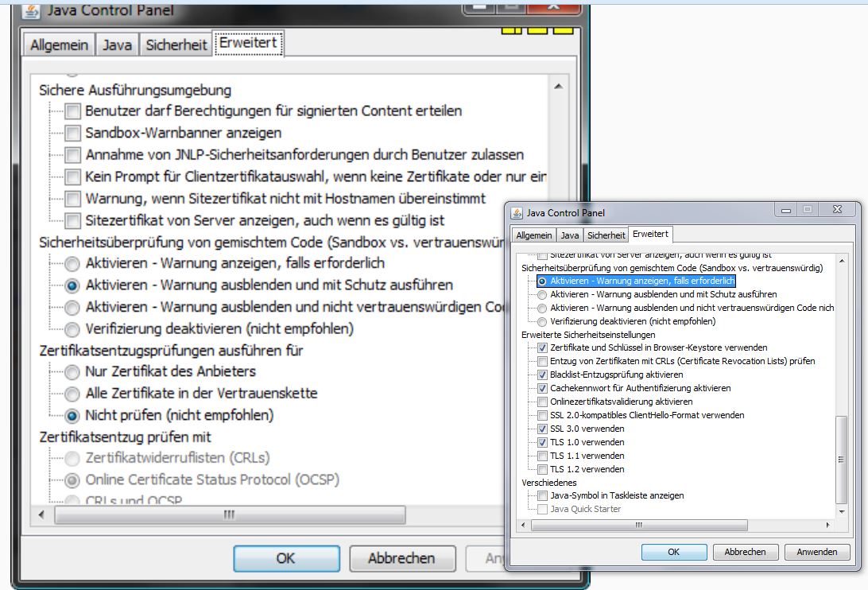Screen dimensions: 868x590
Task: Click the Java icon in small window title bar
Action: [517, 213]
